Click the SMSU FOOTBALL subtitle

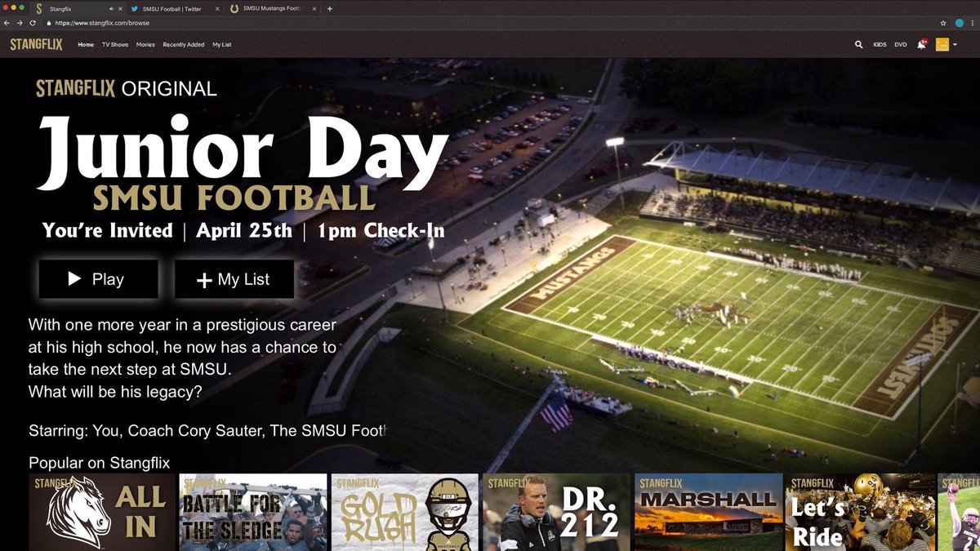[234, 198]
